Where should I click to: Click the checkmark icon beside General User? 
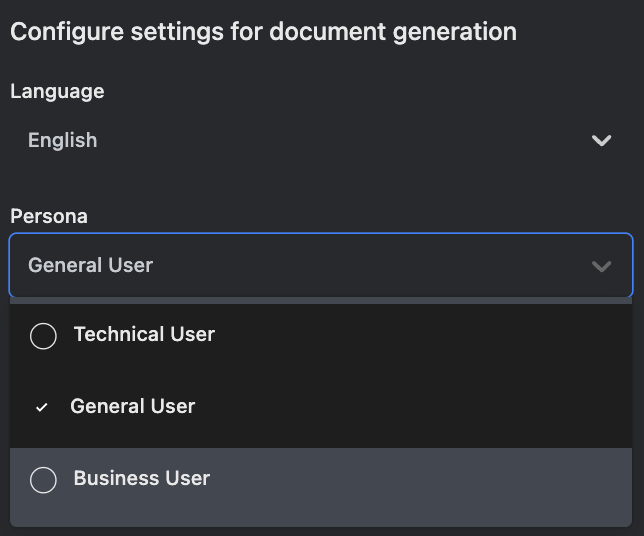(41, 407)
